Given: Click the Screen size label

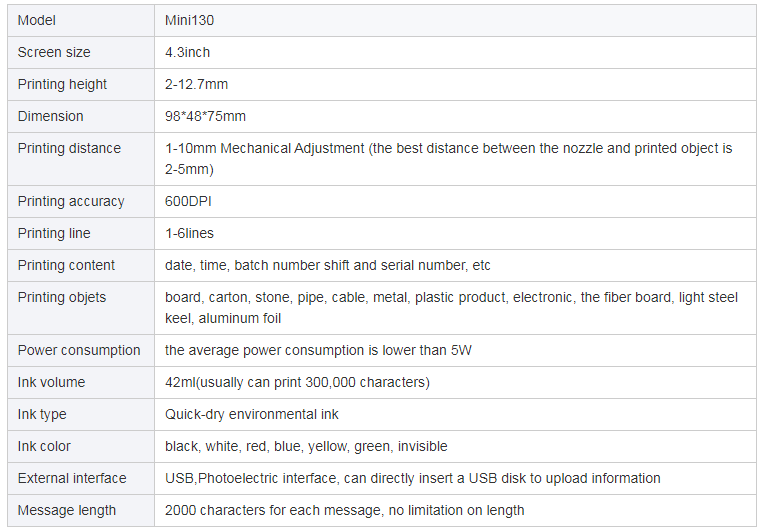Looking at the screenshot, I should (x=54, y=52).
